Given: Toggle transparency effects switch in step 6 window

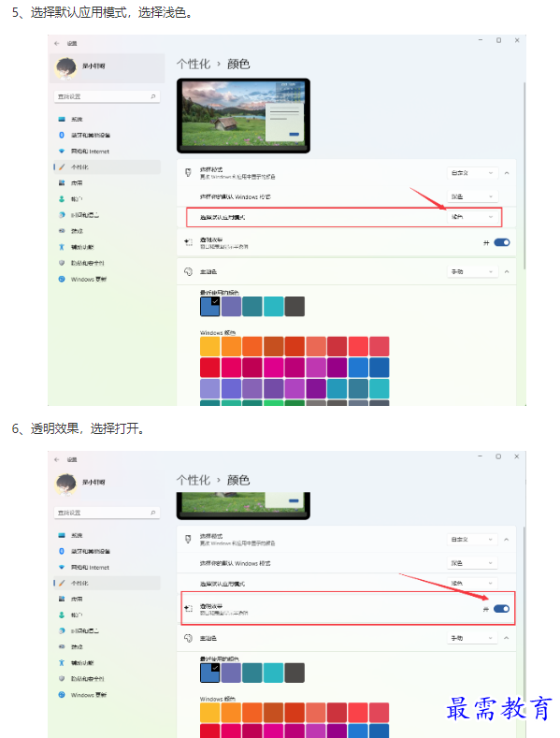Looking at the screenshot, I should tap(502, 609).
